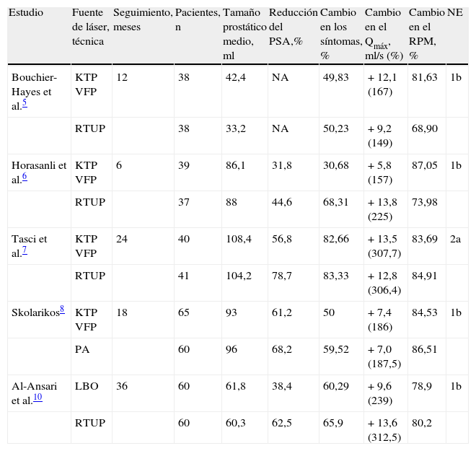Click the 'Cambio en el RPM, %' header
Image resolution: width=476 pixels, height=451 pixels.
click(x=425, y=35)
